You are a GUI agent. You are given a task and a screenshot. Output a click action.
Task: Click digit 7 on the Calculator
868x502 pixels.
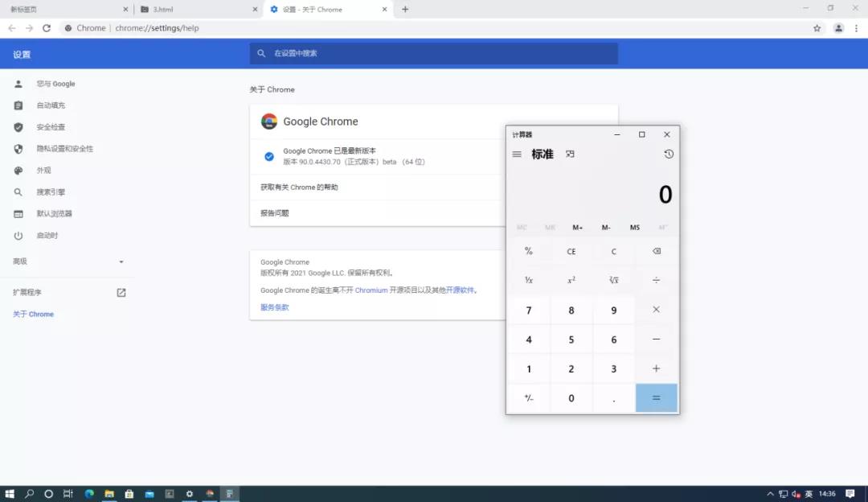pos(529,310)
